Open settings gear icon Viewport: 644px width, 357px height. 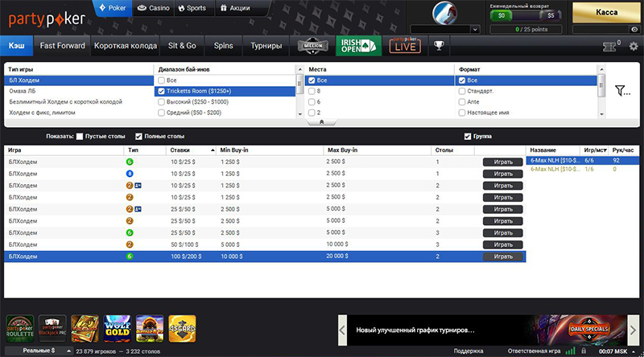(634, 46)
